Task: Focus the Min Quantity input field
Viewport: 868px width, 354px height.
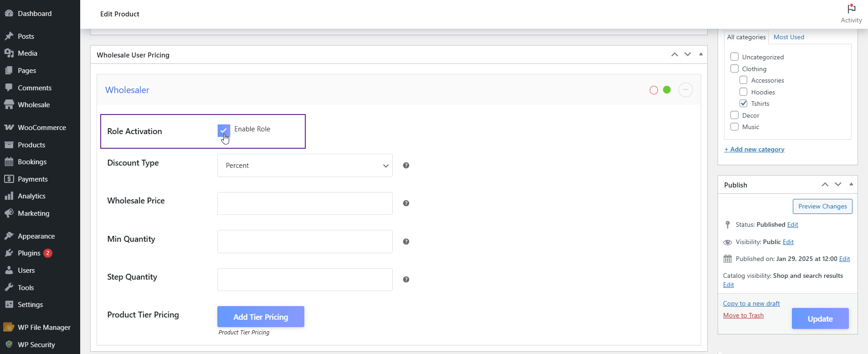Action: (x=305, y=242)
